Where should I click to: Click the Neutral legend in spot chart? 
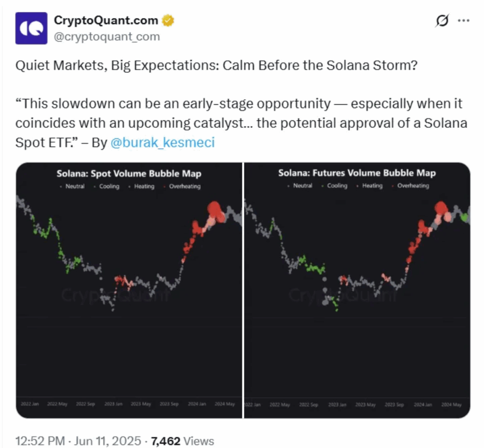72,186
